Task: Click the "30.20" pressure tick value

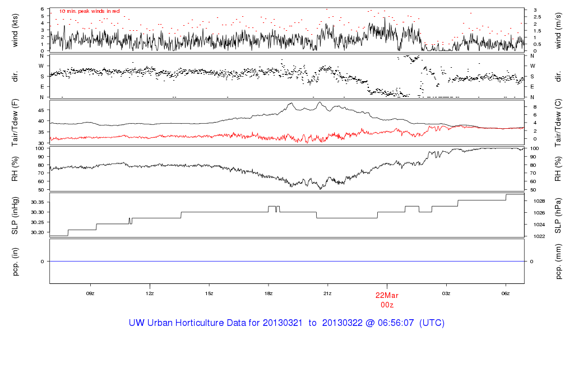Action: coord(38,232)
